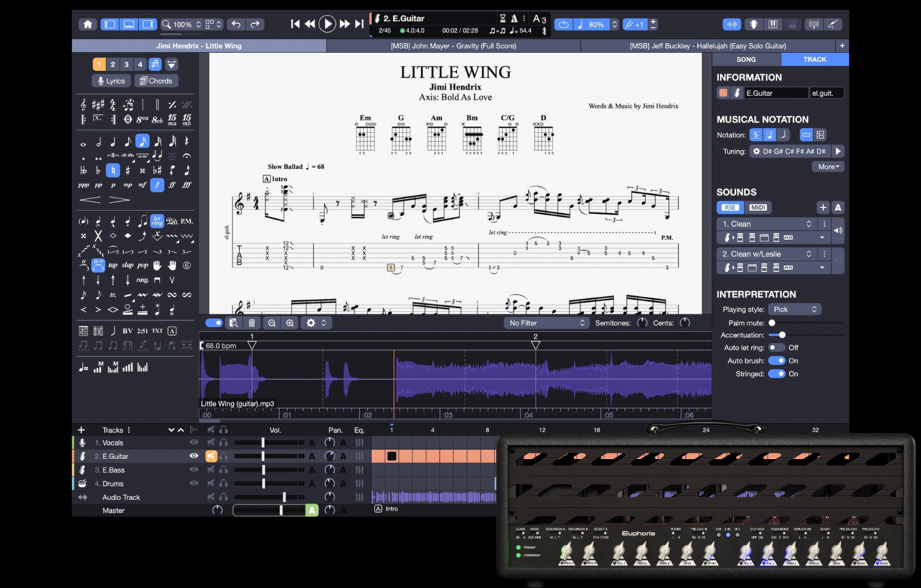
Task: Expand the More options in Musical Notation
Action: (827, 167)
